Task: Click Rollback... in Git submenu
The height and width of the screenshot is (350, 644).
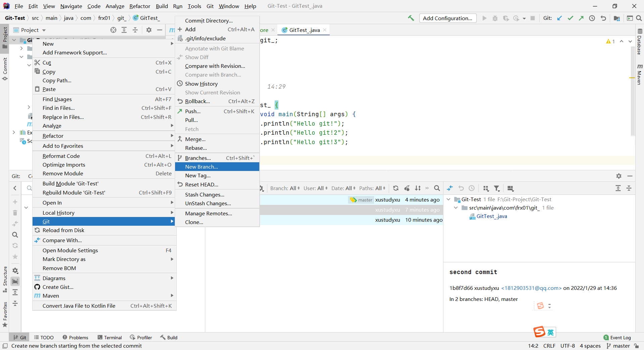Action: coord(217,101)
